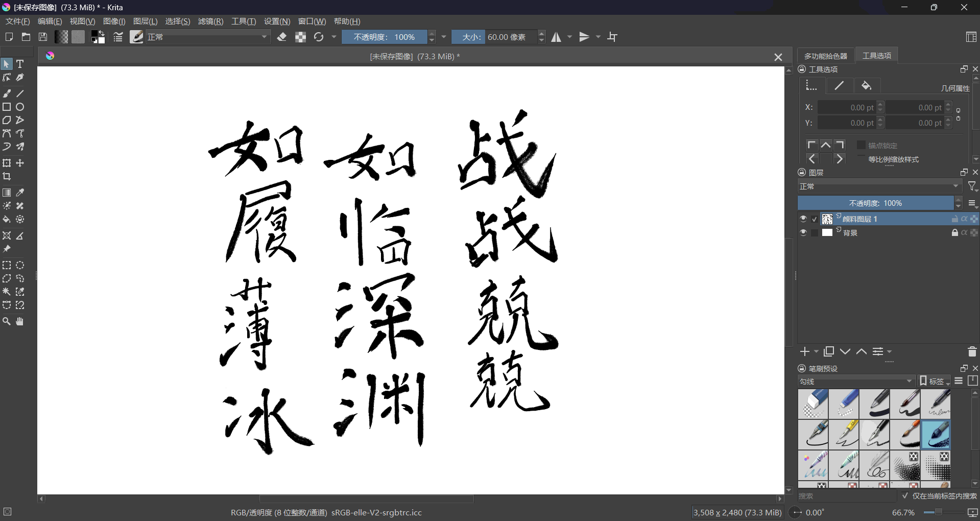Select the Gradient tool
The image size is (980, 521).
coord(7,193)
